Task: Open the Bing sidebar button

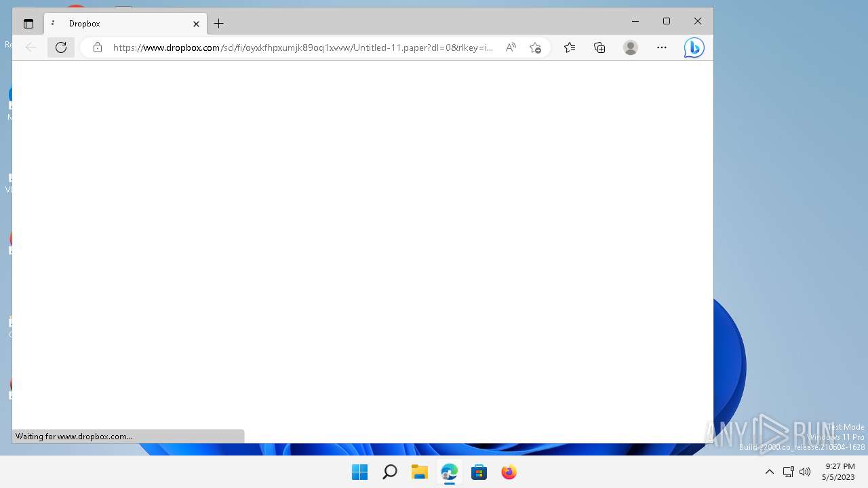Action: (694, 47)
